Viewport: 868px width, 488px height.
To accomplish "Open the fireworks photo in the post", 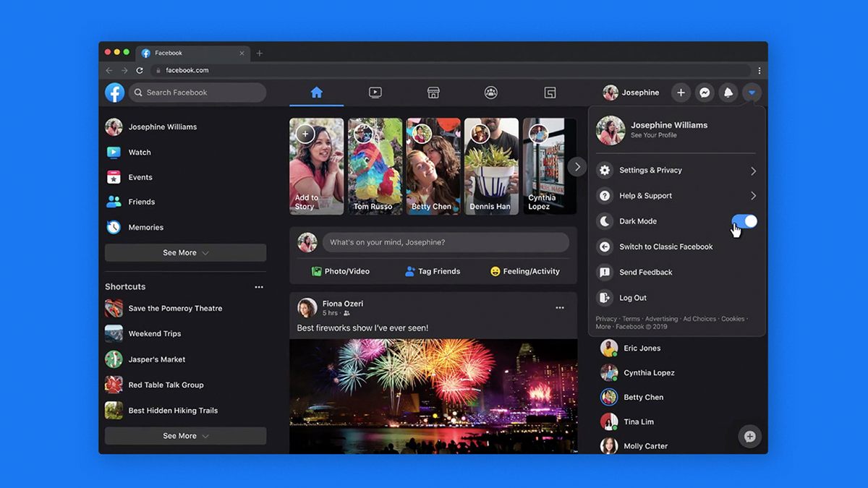I will tap(433, 396).
